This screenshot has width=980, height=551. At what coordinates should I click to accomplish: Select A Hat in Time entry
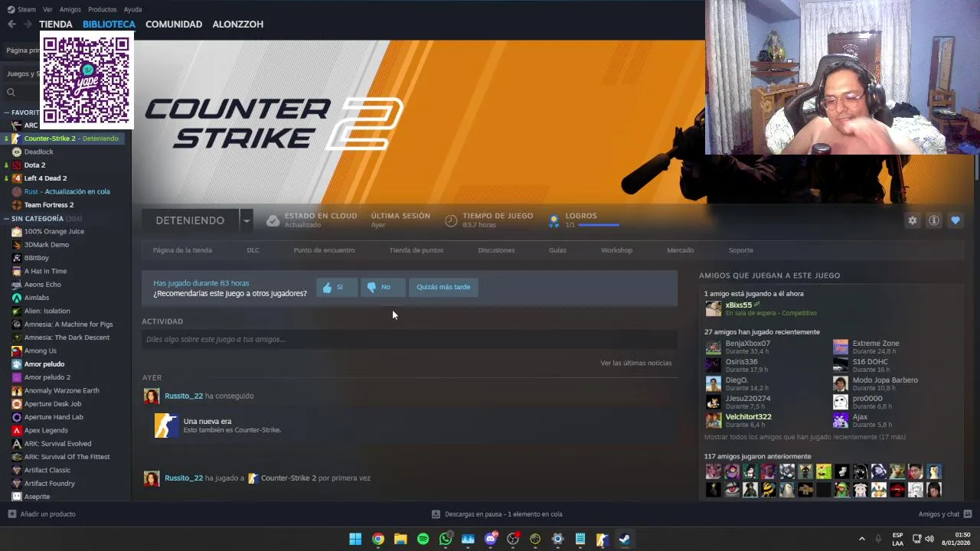(x=45, y=271)
